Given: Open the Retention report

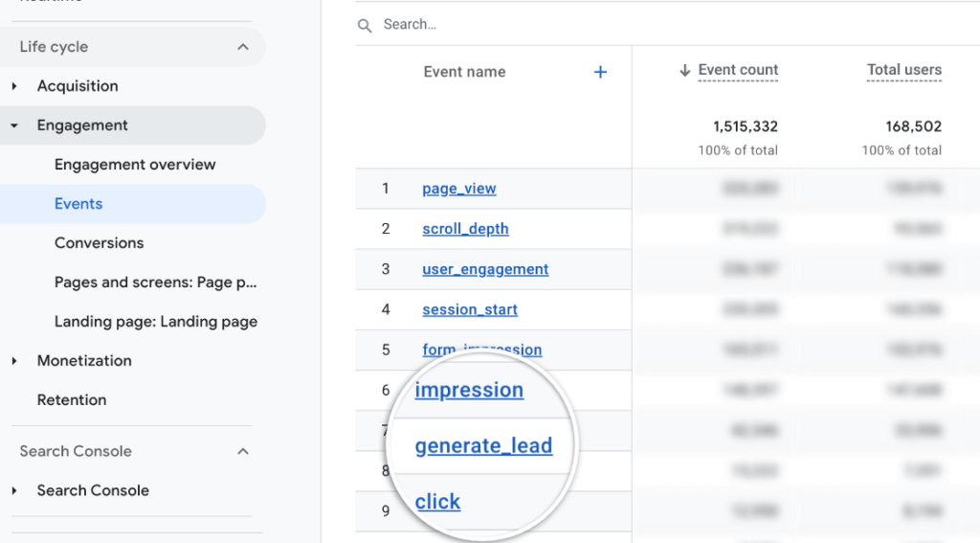Looking at the screenshot, I should (72, 400).
